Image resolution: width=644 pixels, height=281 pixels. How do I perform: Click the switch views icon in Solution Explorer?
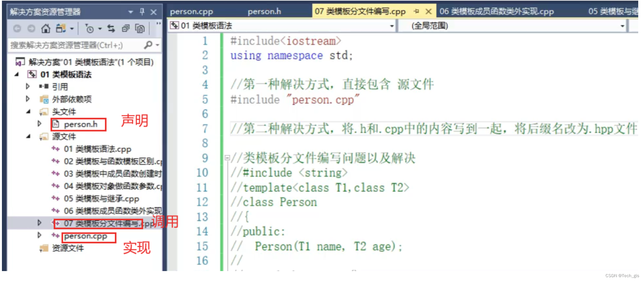(61, 29)
